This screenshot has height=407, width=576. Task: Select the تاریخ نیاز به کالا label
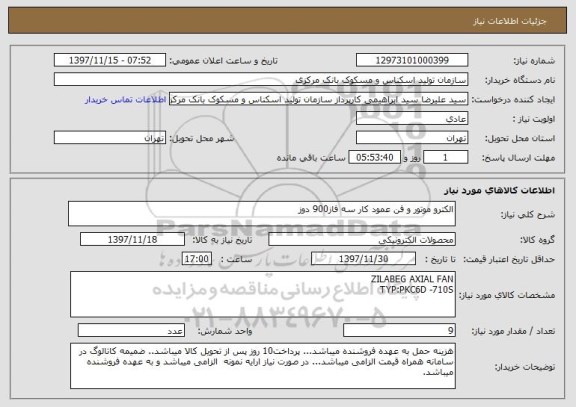(x=222, y=240)
